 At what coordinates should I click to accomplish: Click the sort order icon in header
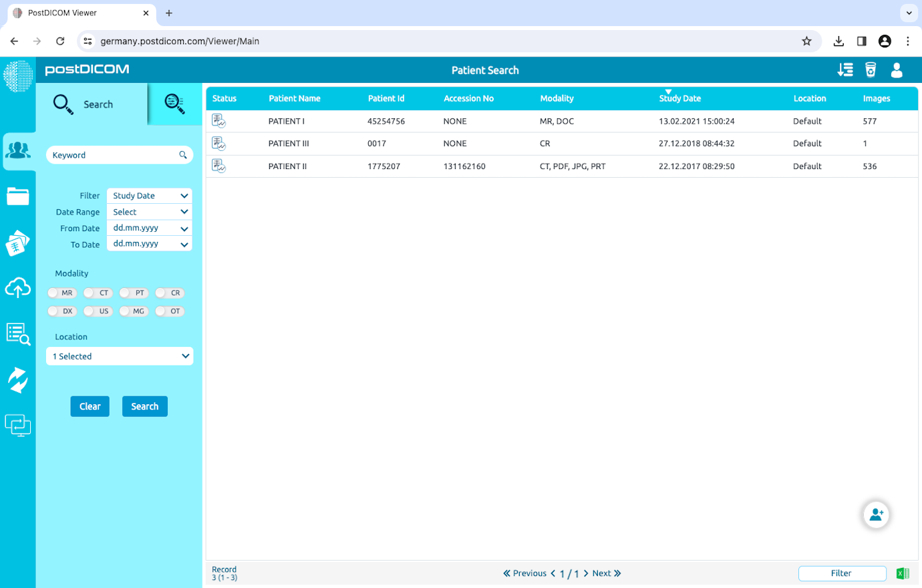click(x=845, y=70)
